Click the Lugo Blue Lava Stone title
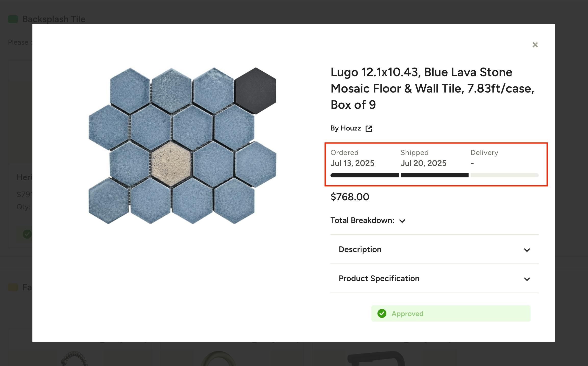 tap(432, 88)
